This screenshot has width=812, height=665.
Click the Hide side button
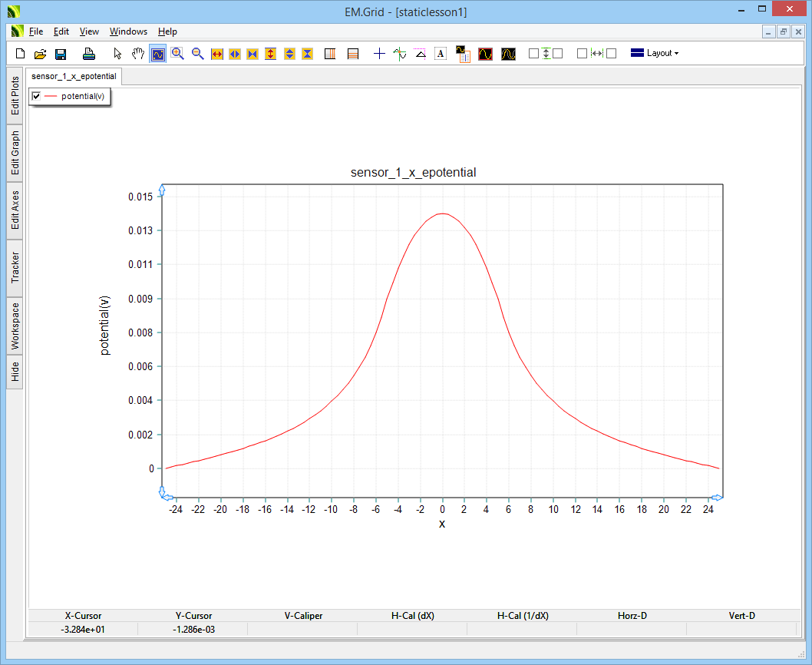(15, 372)
